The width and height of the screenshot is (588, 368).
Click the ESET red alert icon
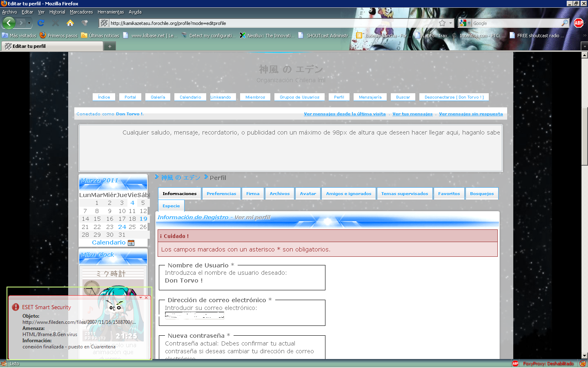[x=16, y=307]
